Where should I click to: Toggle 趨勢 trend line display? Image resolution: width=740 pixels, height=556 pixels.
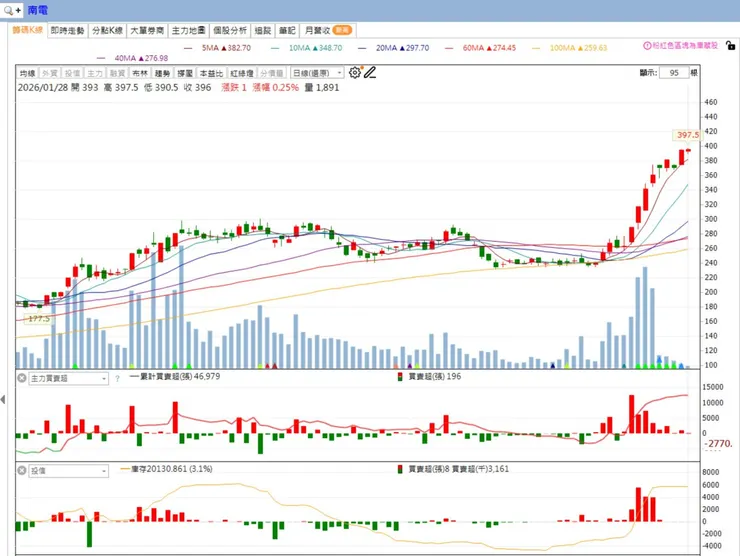coord(162,73)
